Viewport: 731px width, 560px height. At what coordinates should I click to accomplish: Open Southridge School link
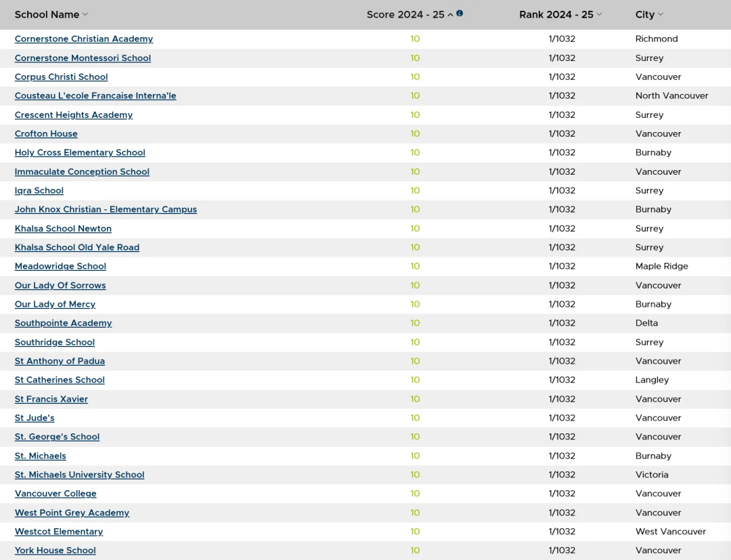[55, 342]
